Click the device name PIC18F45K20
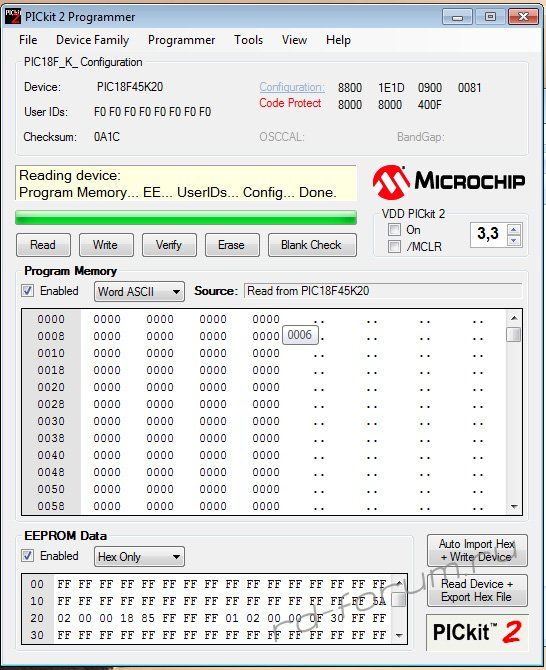 [x=130, y=87]
